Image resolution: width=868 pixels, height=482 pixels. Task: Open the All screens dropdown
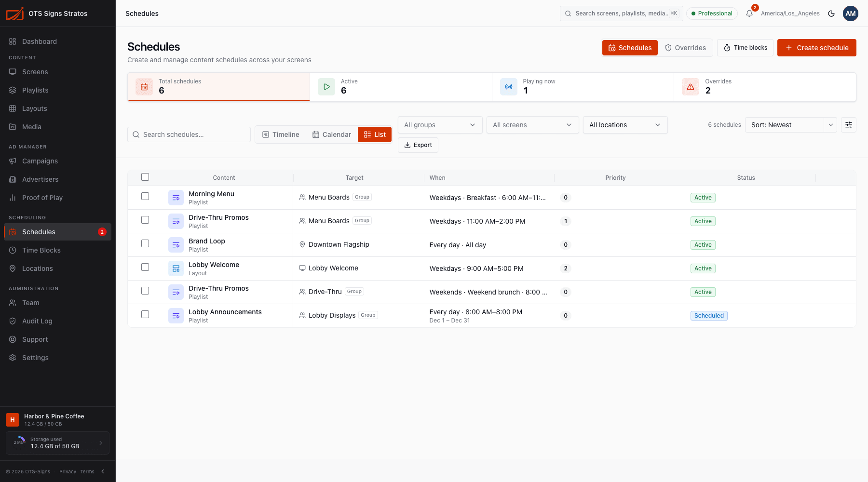point(532,125)
